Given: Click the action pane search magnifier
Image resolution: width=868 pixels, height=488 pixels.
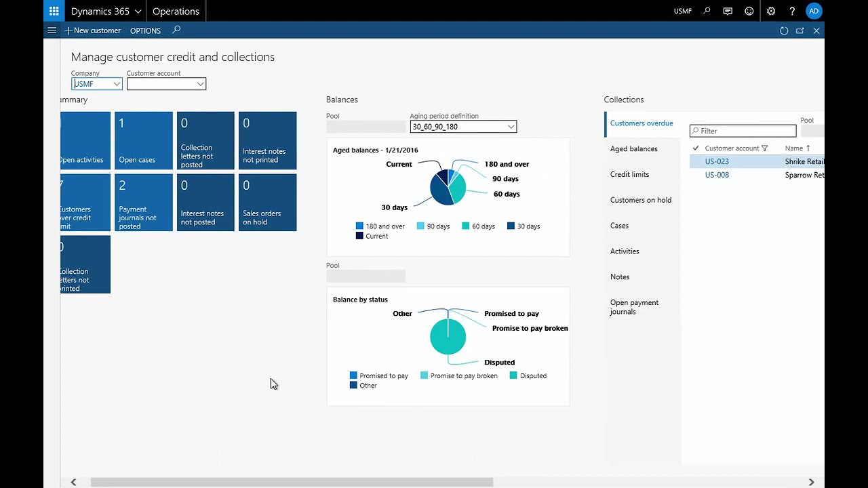Looking at the screenshot, I should [176, 30].
